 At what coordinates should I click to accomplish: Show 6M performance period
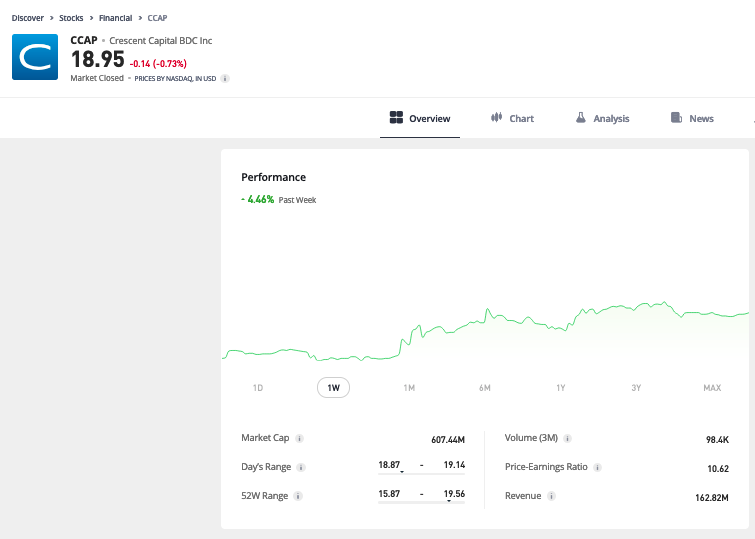point(485,387)
